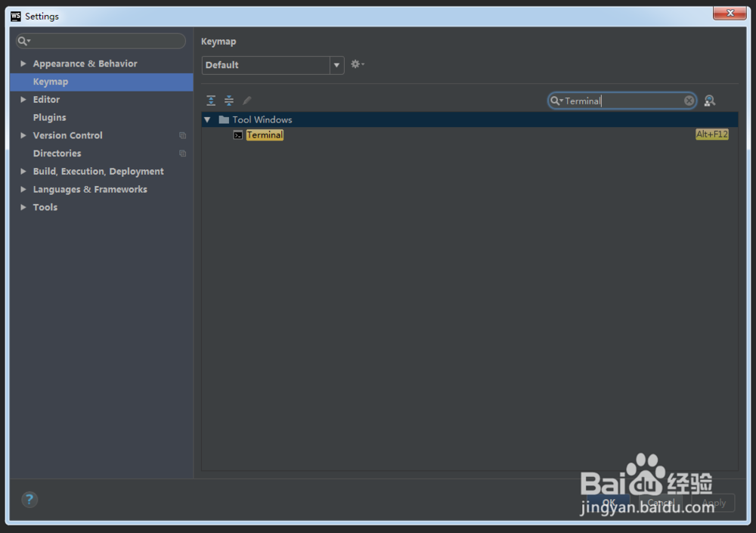Open the Default keymap dropdown arrow
This screenshot has height=533, width=756.
tap(336, 65)
